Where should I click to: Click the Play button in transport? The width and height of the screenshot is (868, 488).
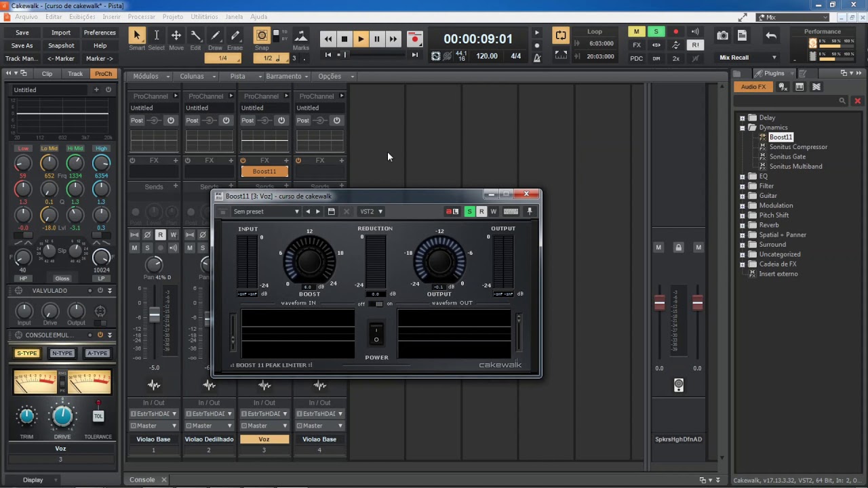[361, 39]
